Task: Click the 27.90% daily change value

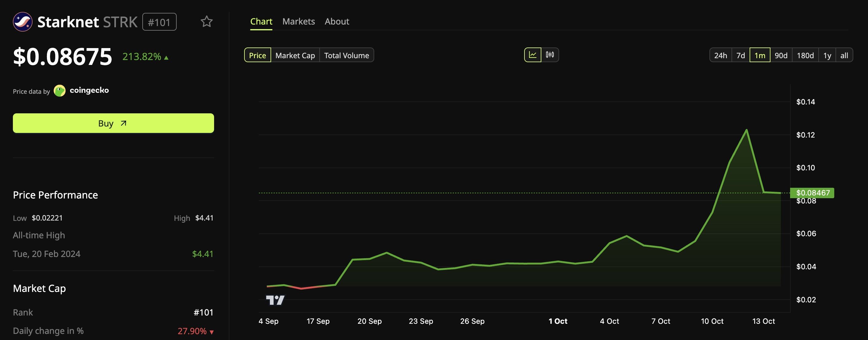Action: [x=192, y=331]
